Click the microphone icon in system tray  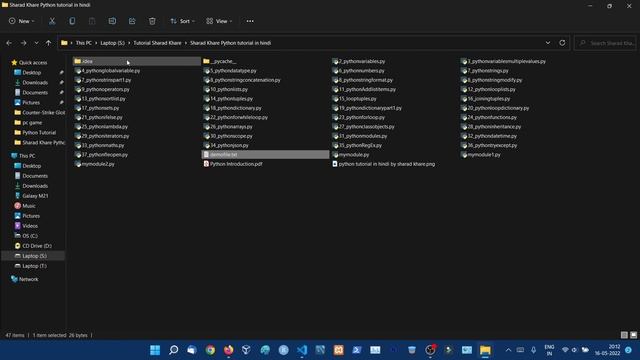pyautogui.click(x=533, y=350)
